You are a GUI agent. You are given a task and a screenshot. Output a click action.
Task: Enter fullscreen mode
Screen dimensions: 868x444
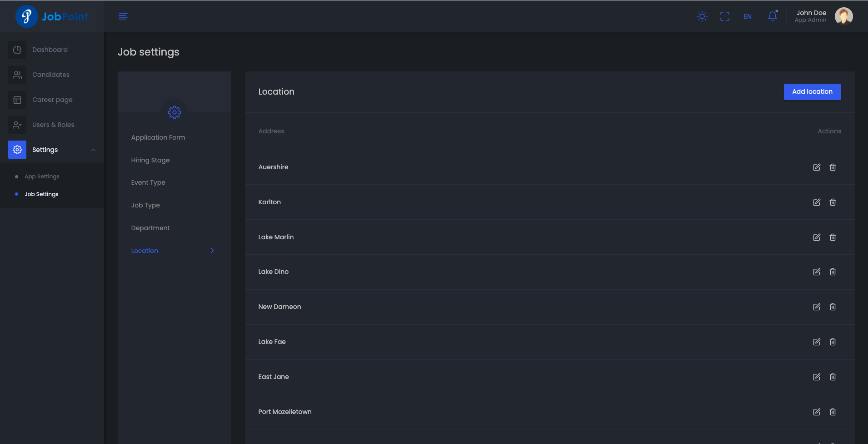point(725,16)
